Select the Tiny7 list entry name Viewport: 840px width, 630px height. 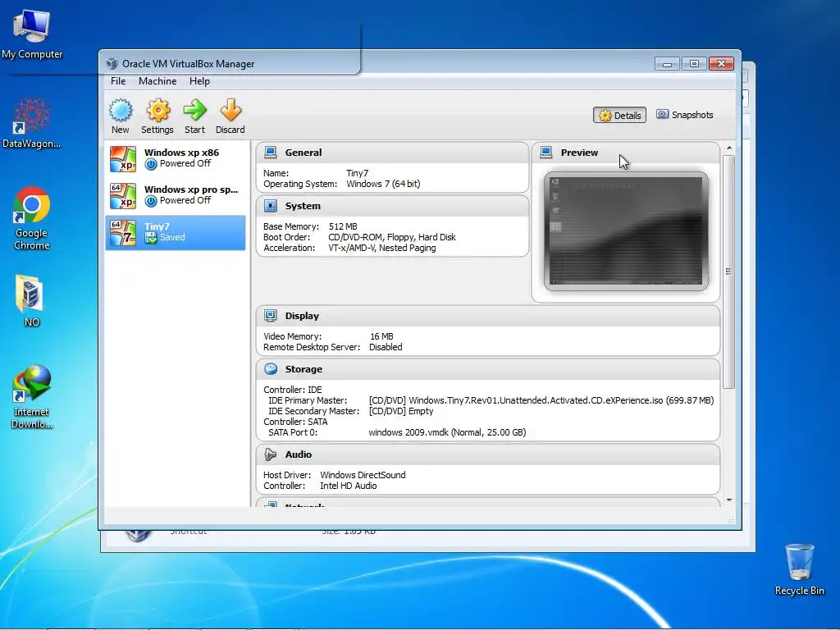[x=157, y=226]
